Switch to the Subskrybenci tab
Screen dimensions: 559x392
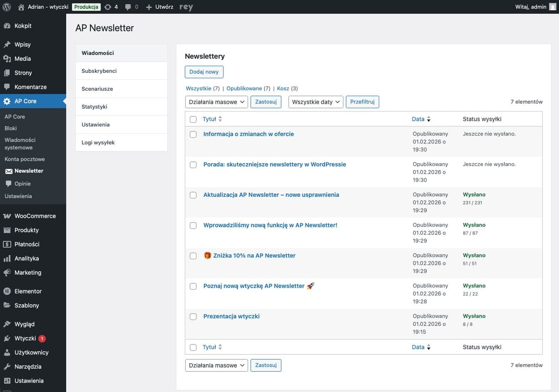pos(99,71)
